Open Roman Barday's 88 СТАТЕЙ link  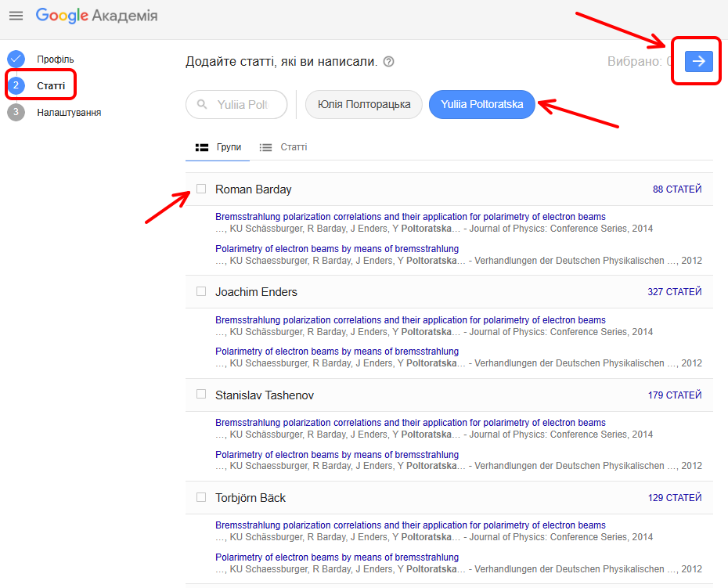(677, 189)
